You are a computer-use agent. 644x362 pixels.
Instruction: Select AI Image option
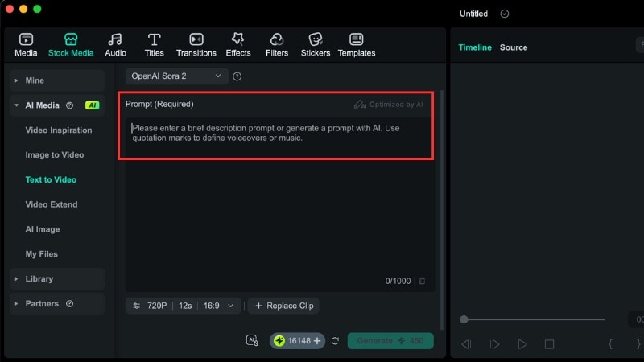(43, 229)
